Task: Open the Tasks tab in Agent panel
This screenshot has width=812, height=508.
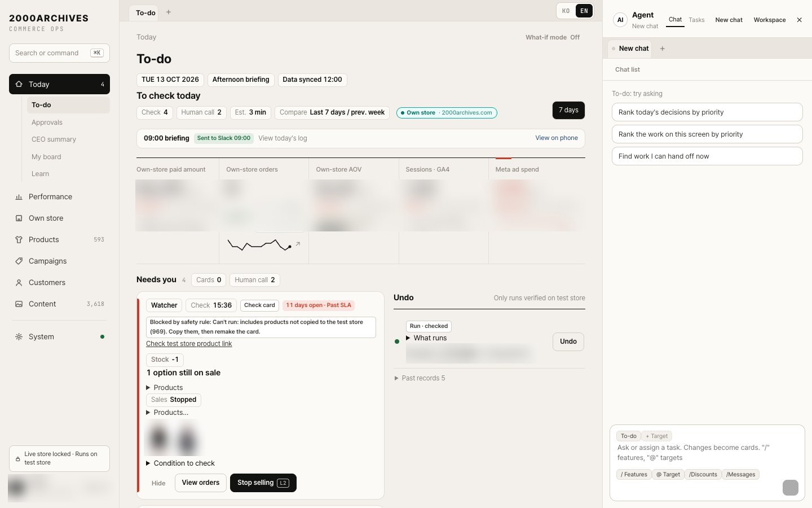Action: (696, 20)
